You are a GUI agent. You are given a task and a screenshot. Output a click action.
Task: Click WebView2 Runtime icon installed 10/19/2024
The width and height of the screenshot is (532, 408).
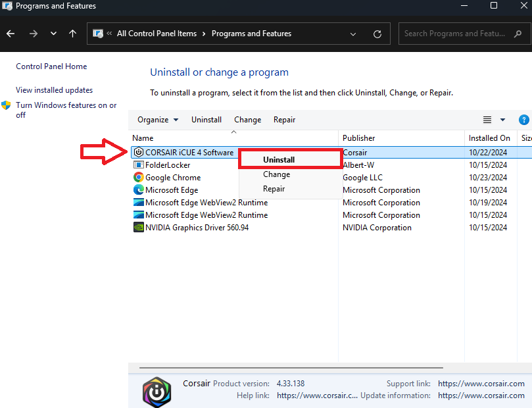pos(139,202)
